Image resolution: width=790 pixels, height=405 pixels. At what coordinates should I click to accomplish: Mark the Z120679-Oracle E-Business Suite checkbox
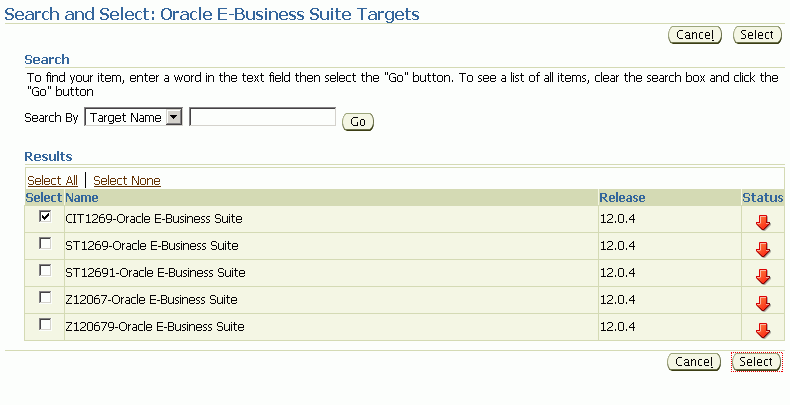(45, 324)
